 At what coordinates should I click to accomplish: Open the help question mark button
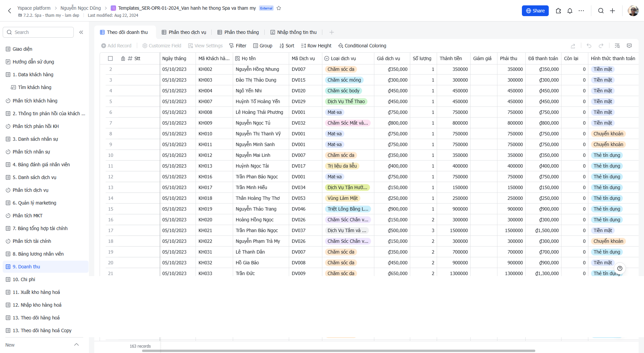(620, 268)
